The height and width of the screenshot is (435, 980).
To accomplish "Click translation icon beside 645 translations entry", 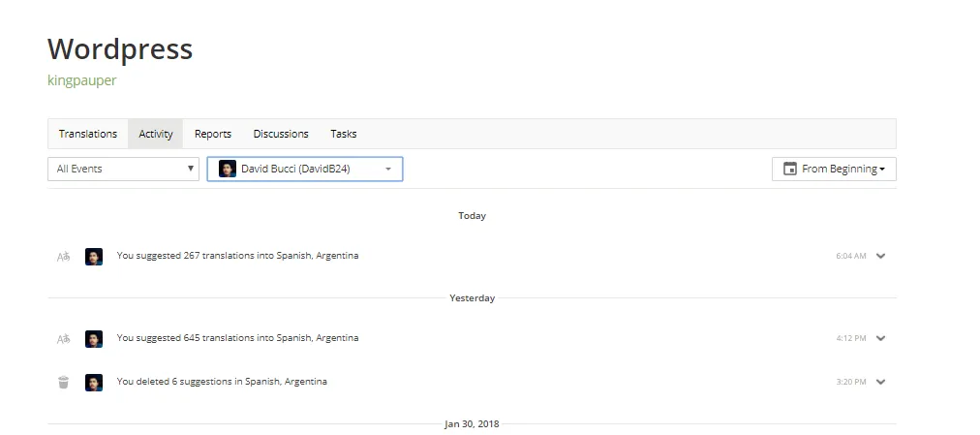I will [63, 339].
